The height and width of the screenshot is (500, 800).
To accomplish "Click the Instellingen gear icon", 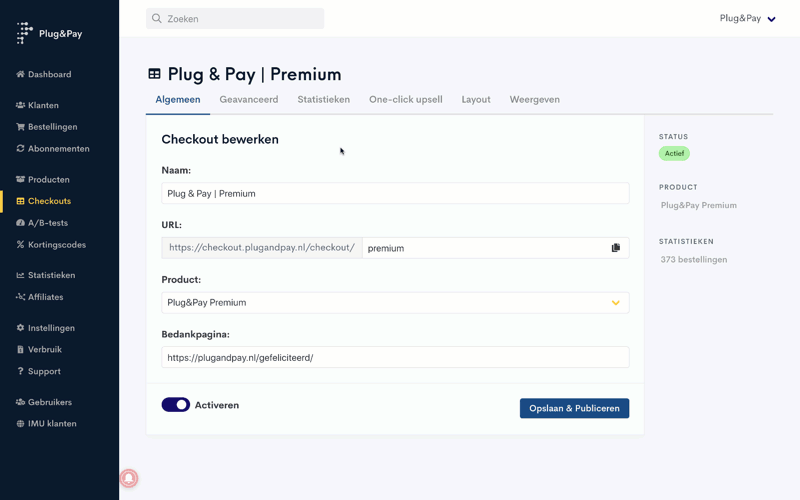I will tap(20, 328).
